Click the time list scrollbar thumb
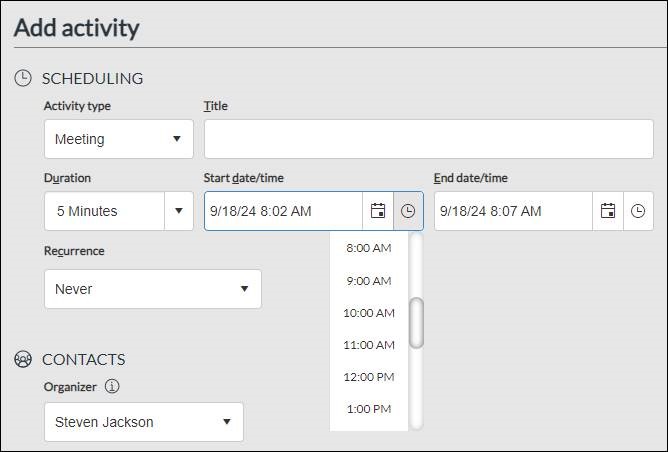Viewport: 668px width, 452px height. click(416, 323)
